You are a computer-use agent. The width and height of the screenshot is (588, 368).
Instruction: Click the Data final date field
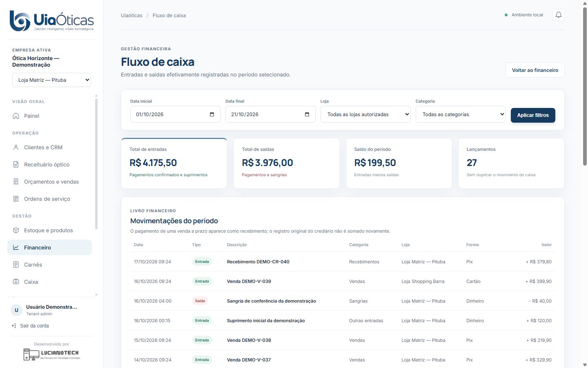[x=270, y=114]
